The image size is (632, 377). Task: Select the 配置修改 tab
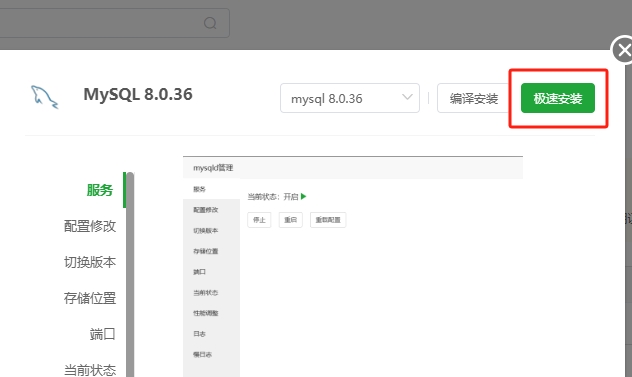pos(90,226)
